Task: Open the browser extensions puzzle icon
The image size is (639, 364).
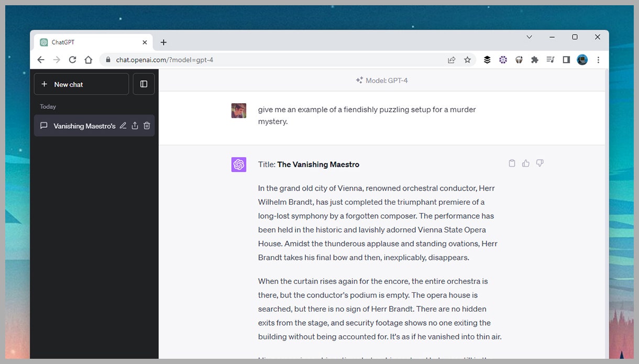Action: (534, 60)
